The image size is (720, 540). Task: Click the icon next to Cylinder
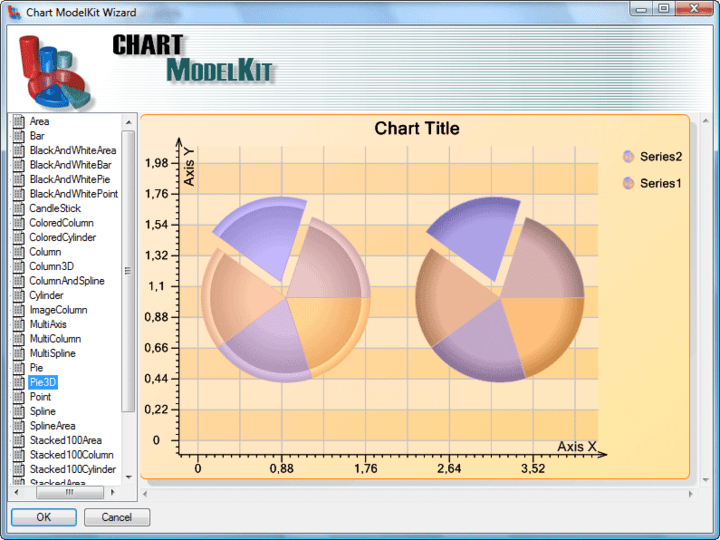tap(19, 295)
